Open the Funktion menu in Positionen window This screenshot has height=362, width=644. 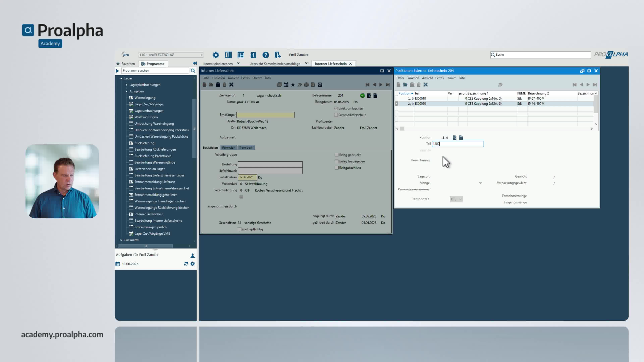413,78
